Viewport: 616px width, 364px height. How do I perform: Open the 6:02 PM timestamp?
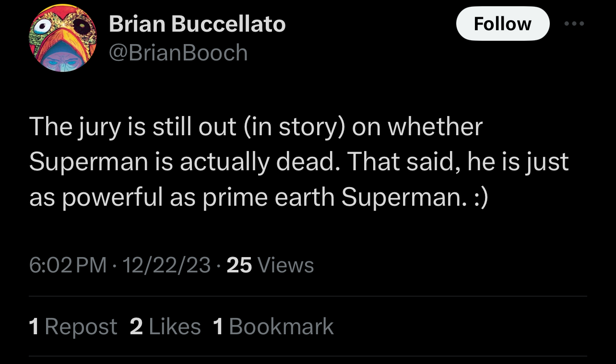68,265
